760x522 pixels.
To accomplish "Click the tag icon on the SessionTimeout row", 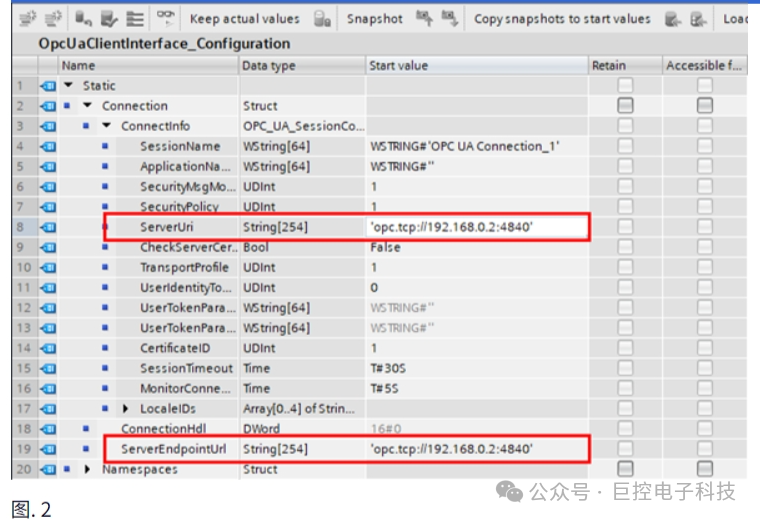I will 48,369.
